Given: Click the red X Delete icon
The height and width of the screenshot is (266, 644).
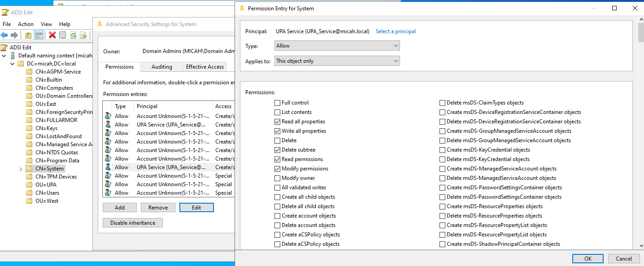Looking at the screenshot, I should pos(52,35).
